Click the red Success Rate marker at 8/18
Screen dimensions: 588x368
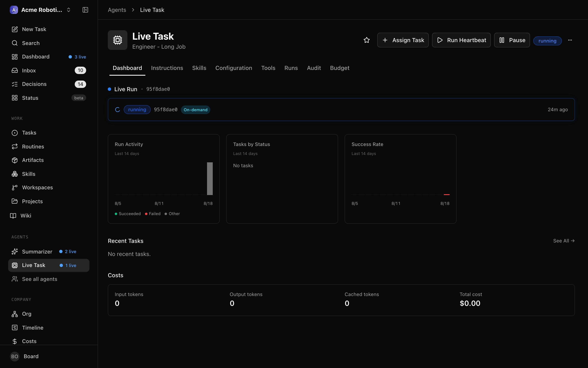pos(447,194)
